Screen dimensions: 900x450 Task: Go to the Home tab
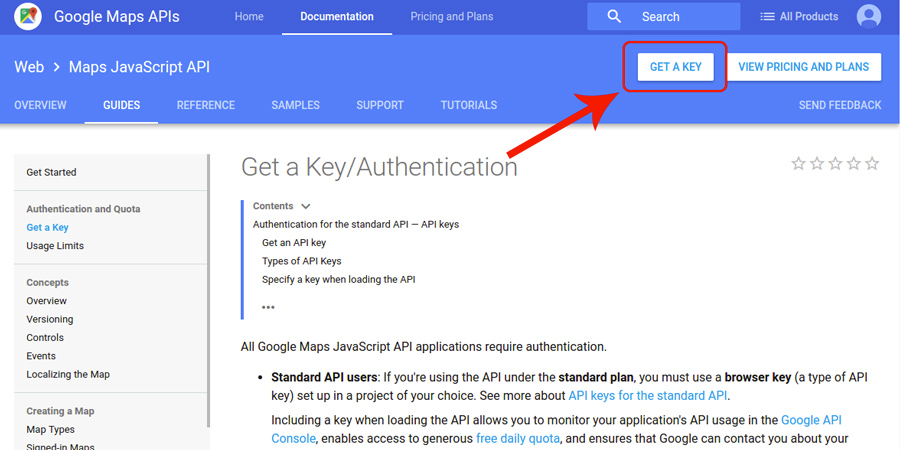tap(249, 17)
